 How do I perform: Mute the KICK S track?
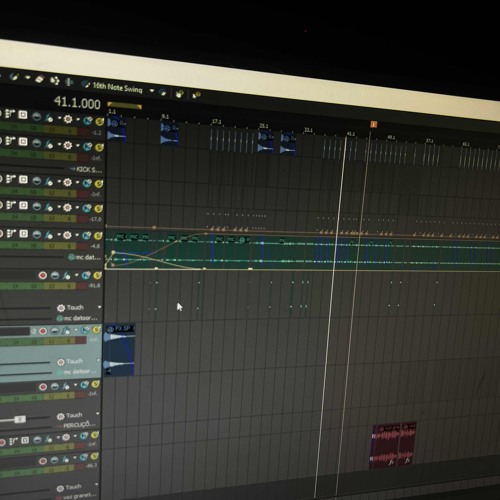click(x=87, y=146)
